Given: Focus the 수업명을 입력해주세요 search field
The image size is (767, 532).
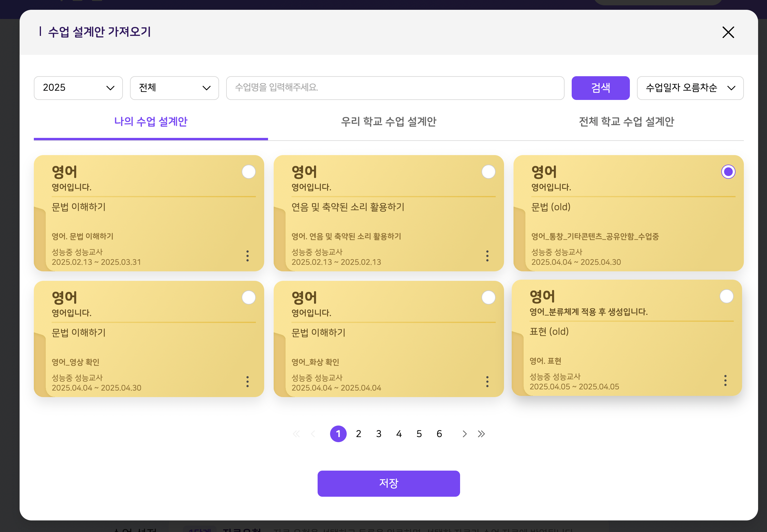Looking at the screenshot, I should click(x=395, y=88).
